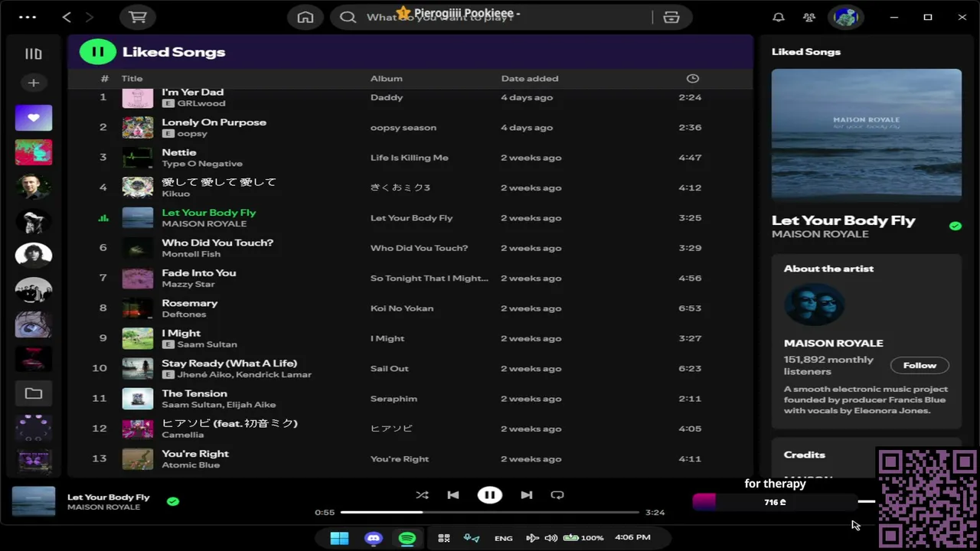
Task: Create playlist with plus button
Action: click(33, 83)
